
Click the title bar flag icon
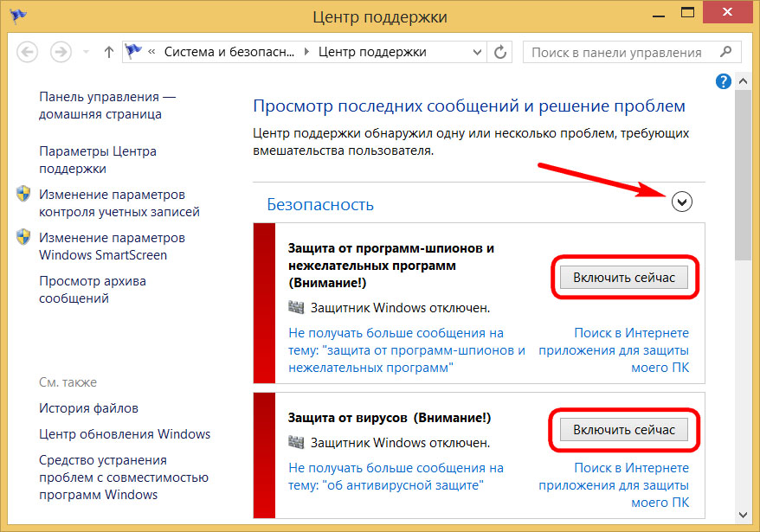pos(18,16)
